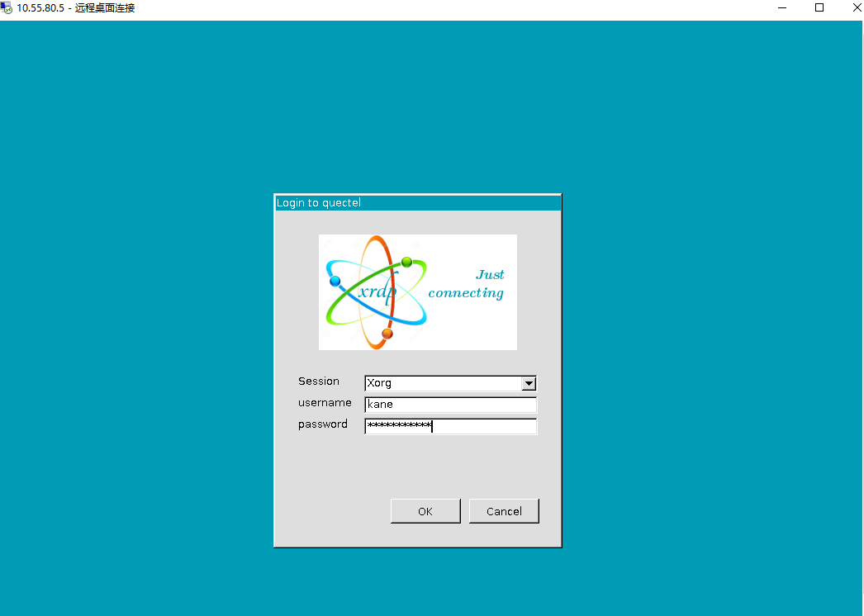
Task: Click the 'password' label text
Action: 322,424
